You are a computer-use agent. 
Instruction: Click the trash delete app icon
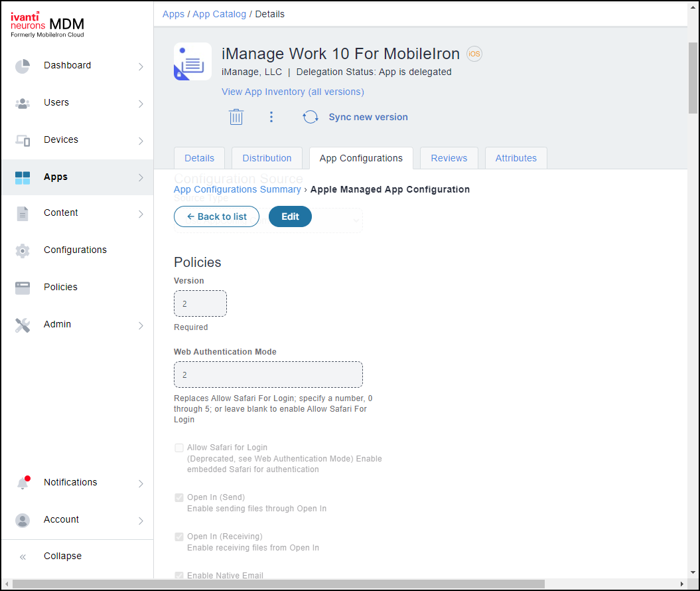pyautogui.click(x=236, y=117)
